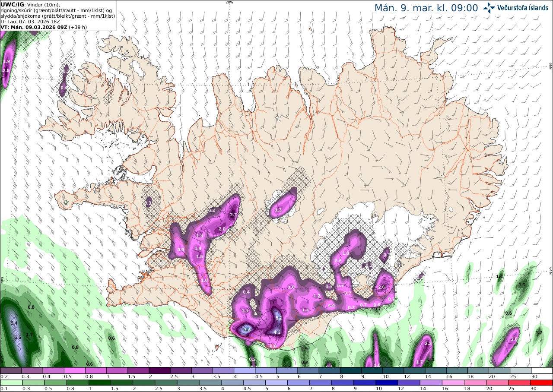The image size is (553, 392).
Task: Pick the dark teal 8 swatch in snow legend
Action: click(350, 370)
